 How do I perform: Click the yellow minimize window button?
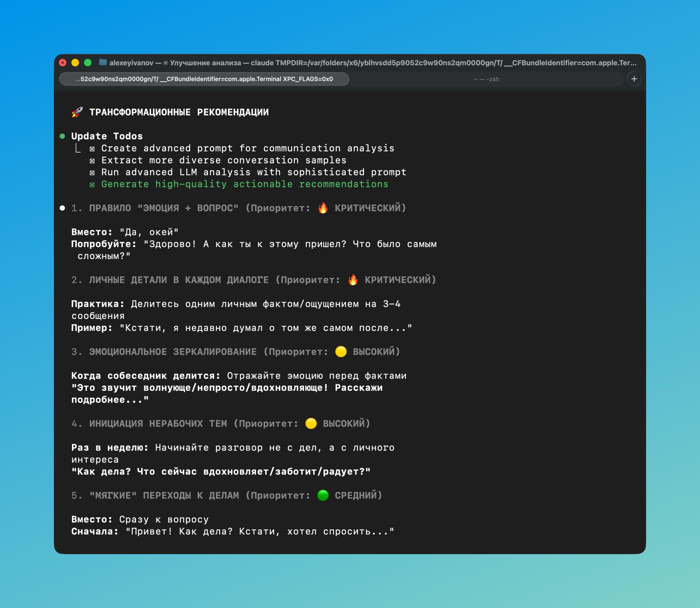click(x=75, y=62)
